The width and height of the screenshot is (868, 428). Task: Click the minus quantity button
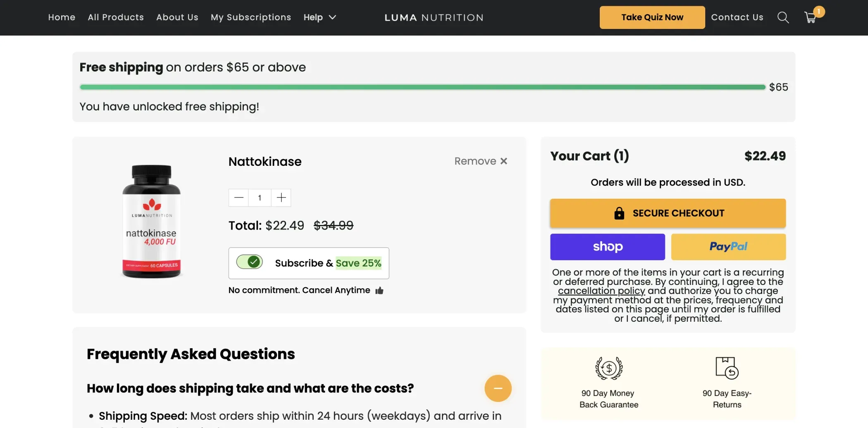(239, 198)
